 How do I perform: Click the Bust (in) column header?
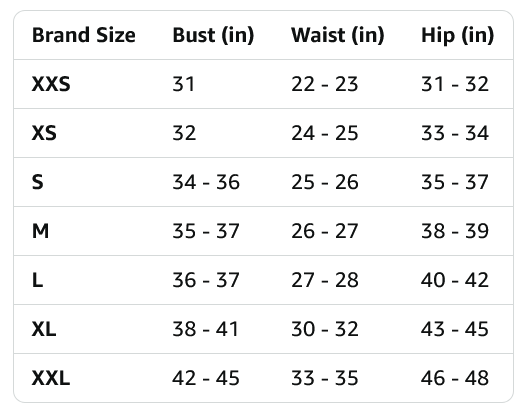[x=213, y=35]
